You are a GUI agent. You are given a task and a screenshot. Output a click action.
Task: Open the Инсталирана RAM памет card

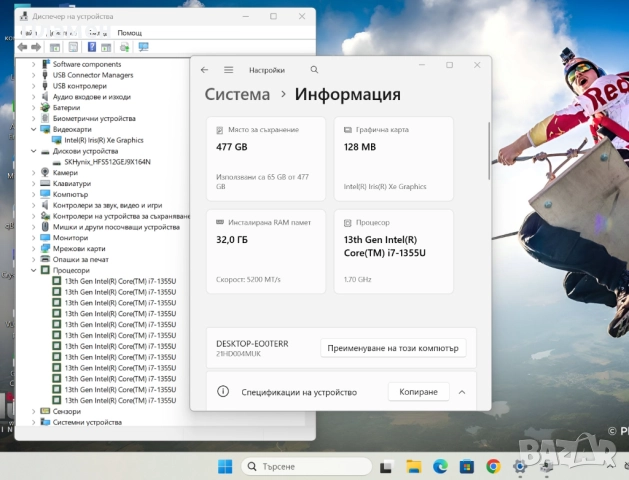click(266, 251)
